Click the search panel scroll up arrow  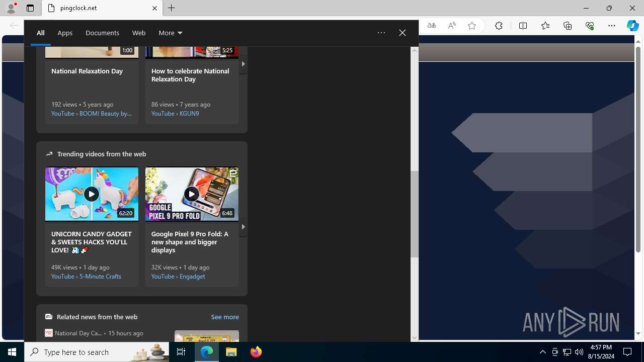415,50
